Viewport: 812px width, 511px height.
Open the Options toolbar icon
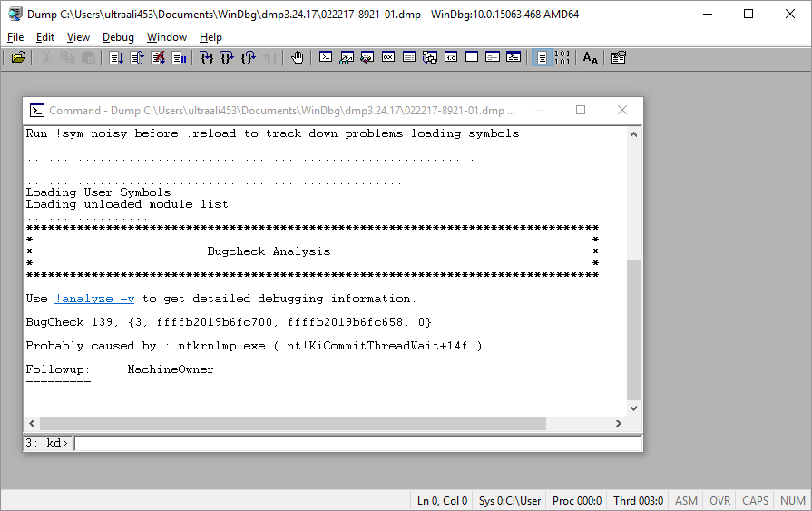click(x=619, y=57)
